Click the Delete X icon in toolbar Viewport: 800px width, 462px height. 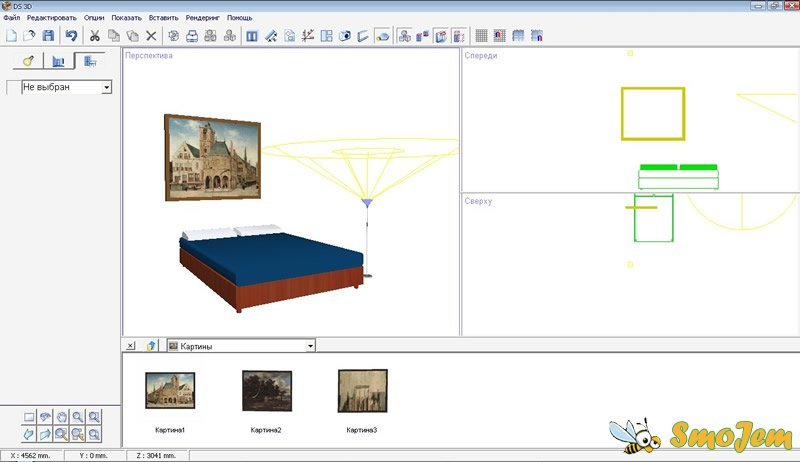click(x=151, y=36)
